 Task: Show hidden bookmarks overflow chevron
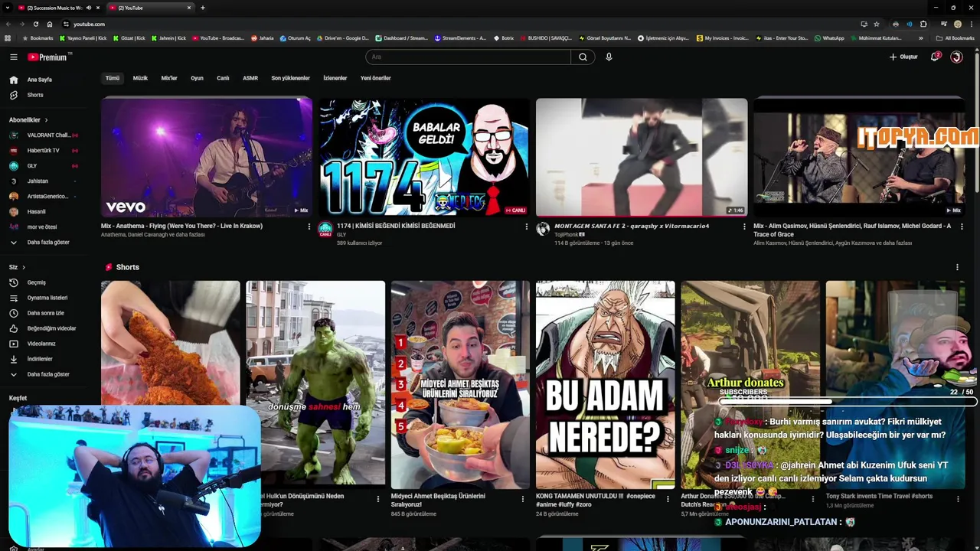click(x=921, y=38)
